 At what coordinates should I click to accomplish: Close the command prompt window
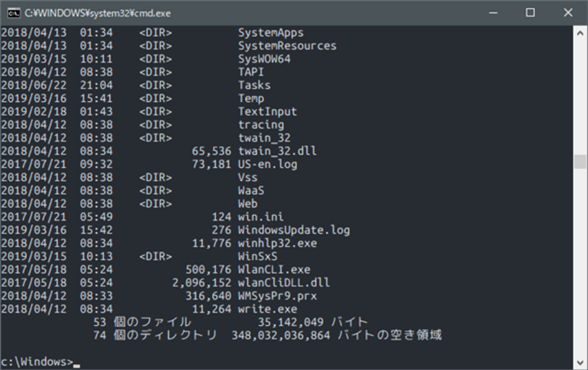click(x=568, y=13)
